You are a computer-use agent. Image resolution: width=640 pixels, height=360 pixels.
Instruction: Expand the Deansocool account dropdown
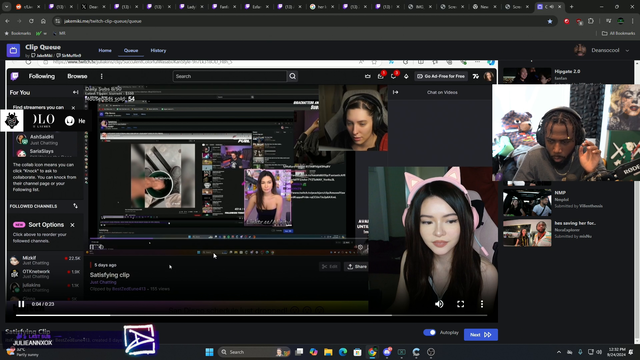[627, 51]
